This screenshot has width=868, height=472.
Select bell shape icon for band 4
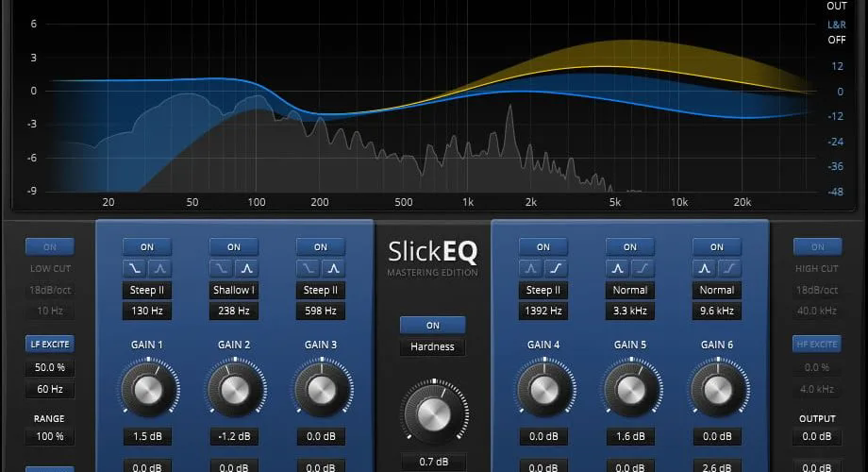coord(530,269)
